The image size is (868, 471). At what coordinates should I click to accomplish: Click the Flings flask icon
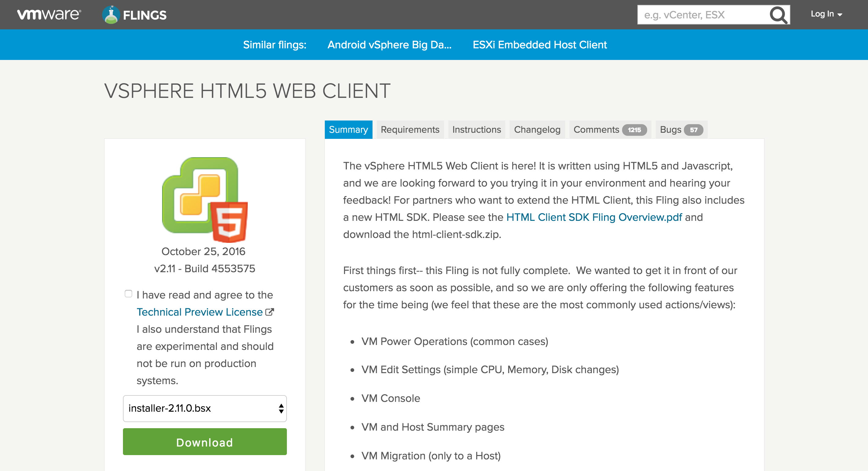coord(111,14)
